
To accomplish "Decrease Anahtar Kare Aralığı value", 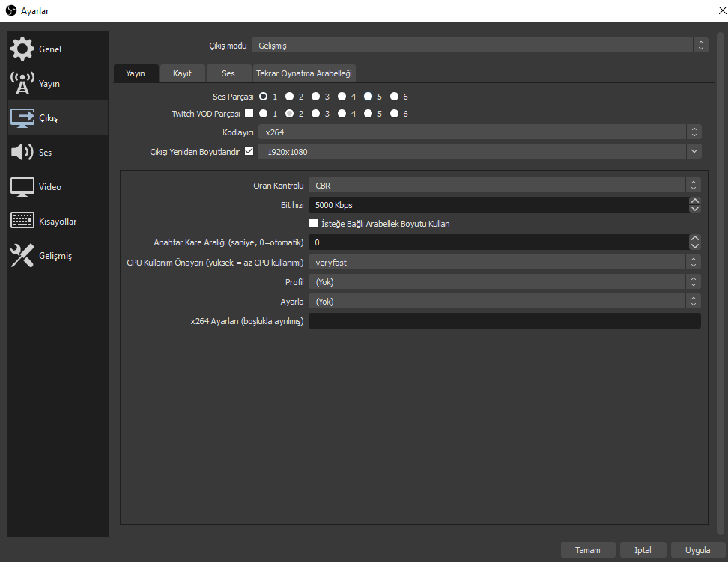I will tap(694, 246).
